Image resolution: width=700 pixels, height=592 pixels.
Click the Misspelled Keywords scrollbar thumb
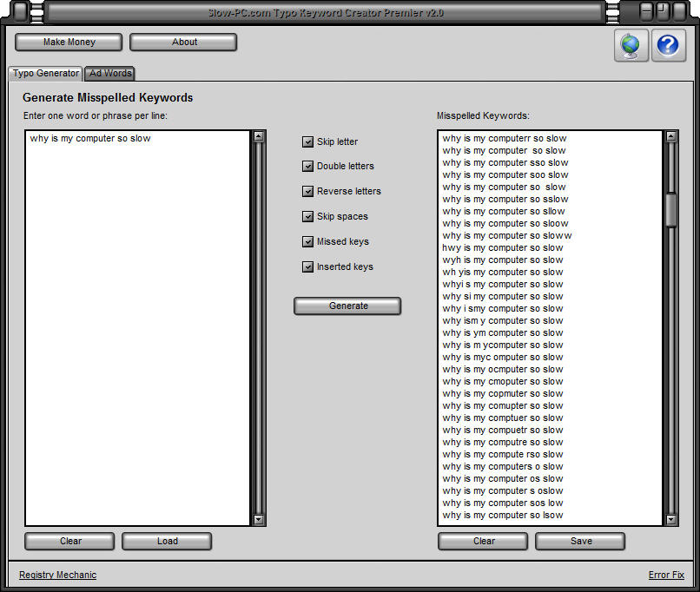(671, 210)
